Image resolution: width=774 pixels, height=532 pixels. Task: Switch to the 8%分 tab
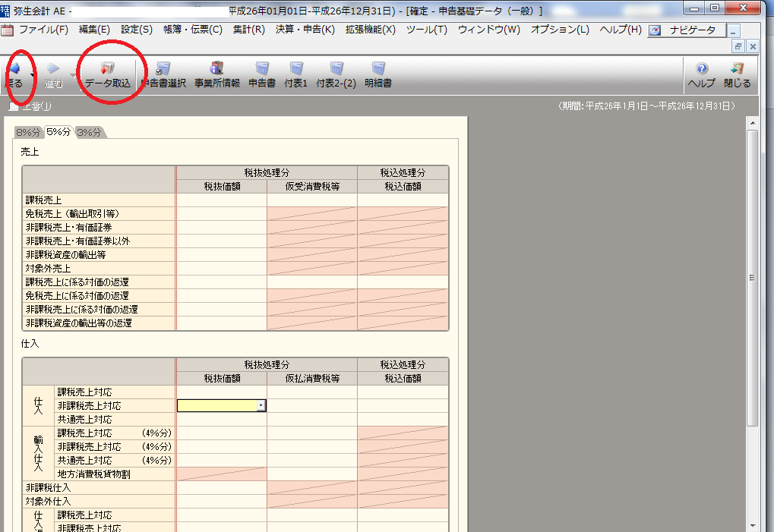click(x=28, y=132)
